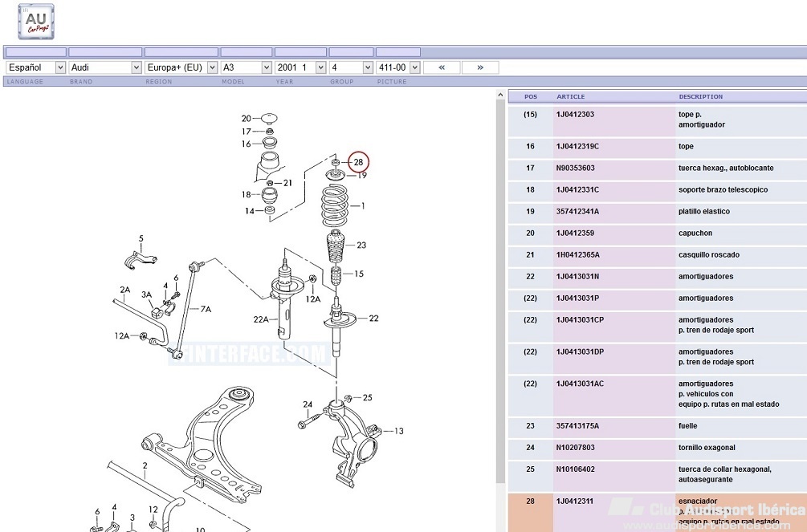Click part number 7A link label
The width and height of the screenshot is (807, 532).
coord(206,309)
